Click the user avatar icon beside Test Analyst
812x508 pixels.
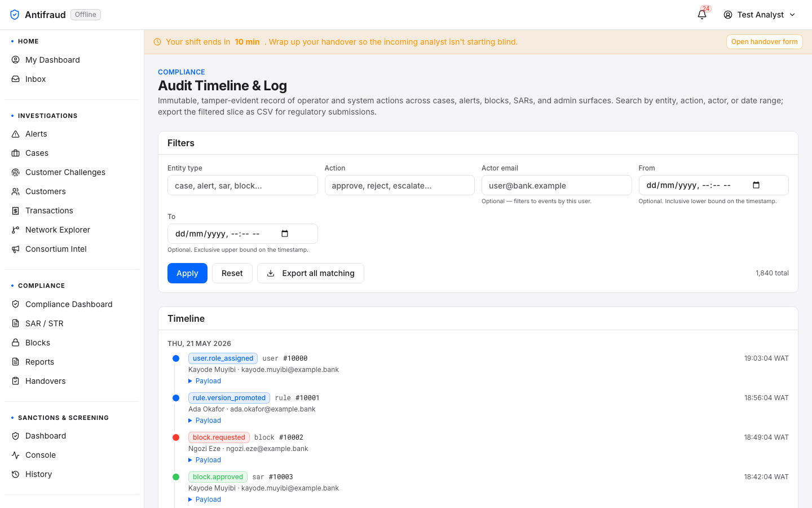728,15
